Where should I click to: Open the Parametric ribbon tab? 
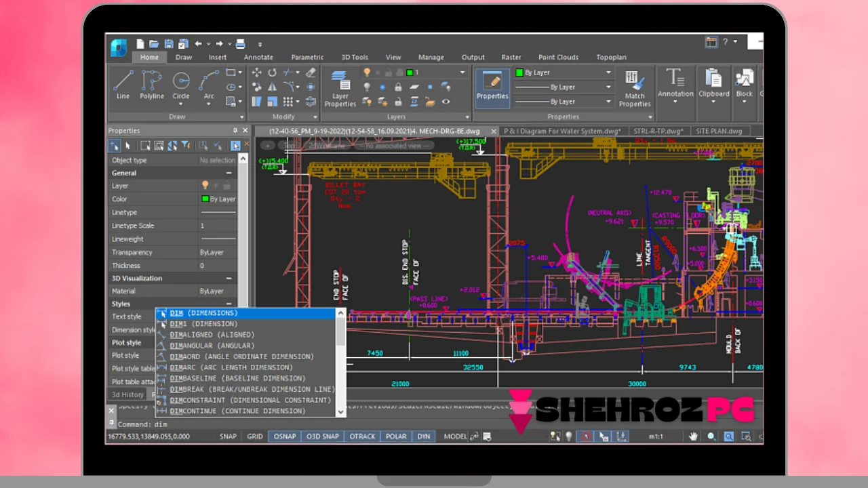pyautogui.click(x=307, y=58)
